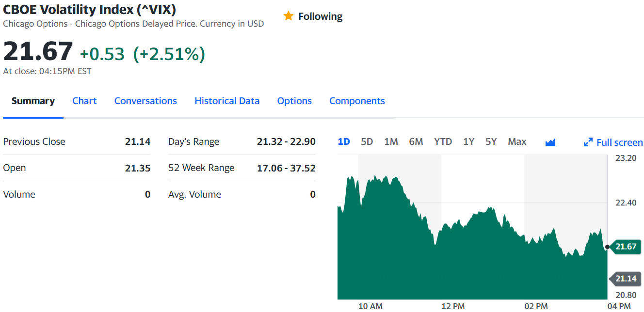Click the Volume label
Screen dimensions: 644x312
19,194
